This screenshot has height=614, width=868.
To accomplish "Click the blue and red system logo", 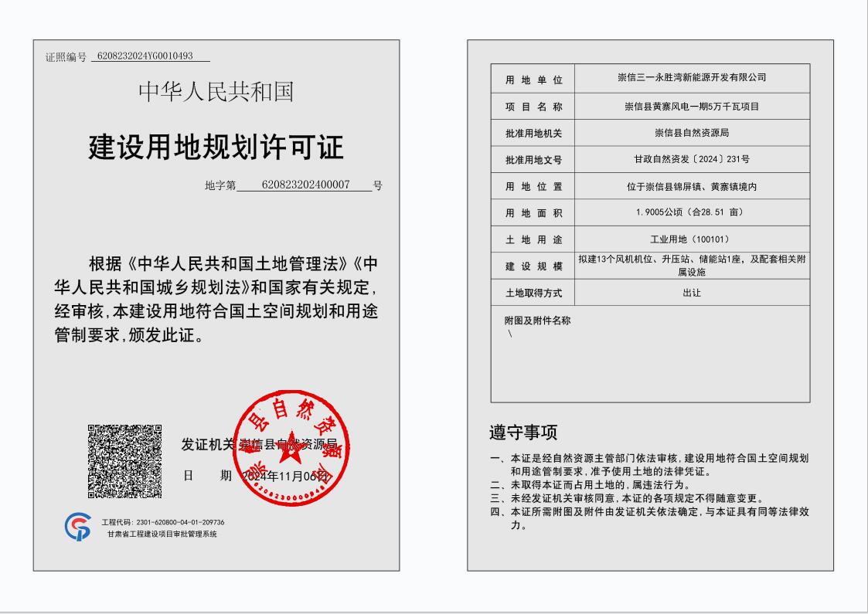I will pyautogui.click(x=77, y=527).
